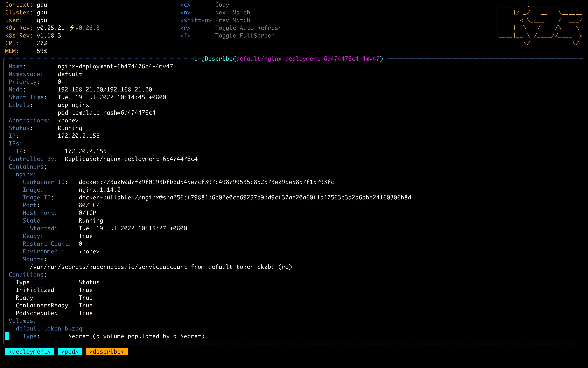The width and height of the screenshot is (588, 368).
Task: Click pod name nginx-deployment-6b474476c4-4mv47 value
Action: coord(115,66)
